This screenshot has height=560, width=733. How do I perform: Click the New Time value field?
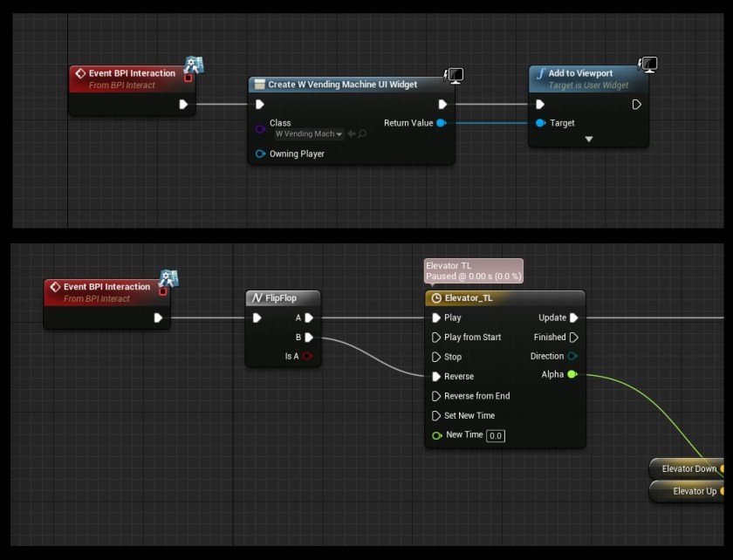tap(496, 435)
